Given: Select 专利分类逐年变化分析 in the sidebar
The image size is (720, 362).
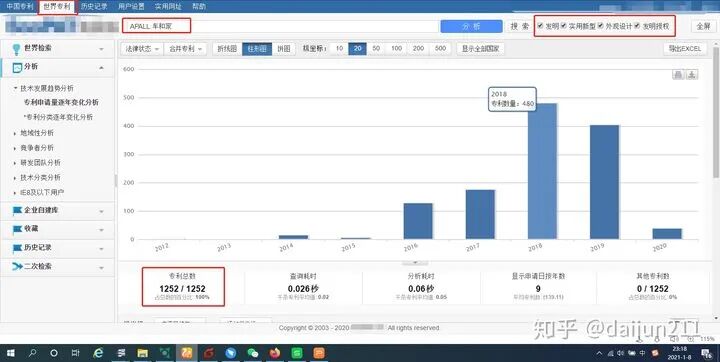Looking at the screenshot, I should (59, 117).
